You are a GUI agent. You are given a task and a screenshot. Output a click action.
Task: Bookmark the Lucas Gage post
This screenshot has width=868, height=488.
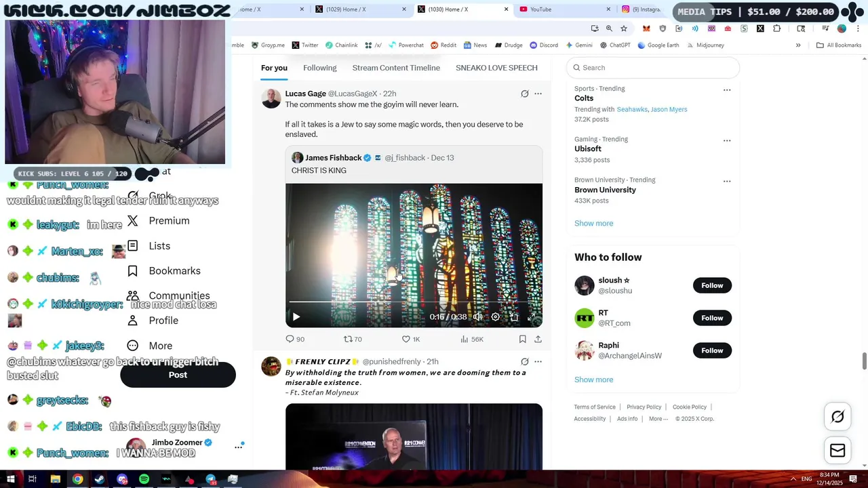coord(522,339)
